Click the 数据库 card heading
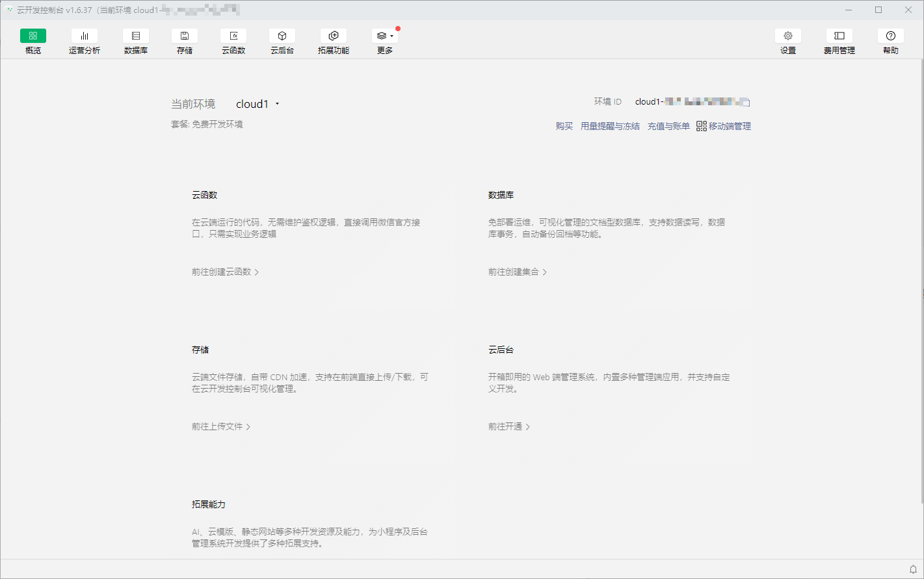 501,195
